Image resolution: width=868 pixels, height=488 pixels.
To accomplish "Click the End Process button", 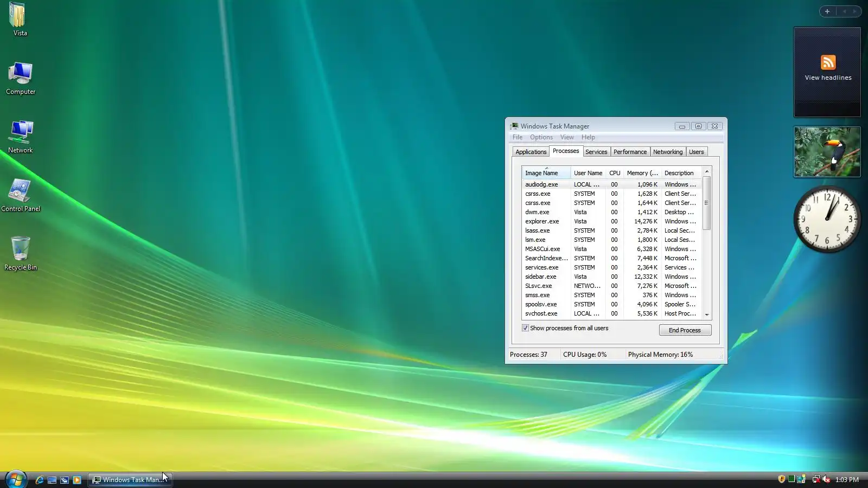I will click(x=685, y=330).
